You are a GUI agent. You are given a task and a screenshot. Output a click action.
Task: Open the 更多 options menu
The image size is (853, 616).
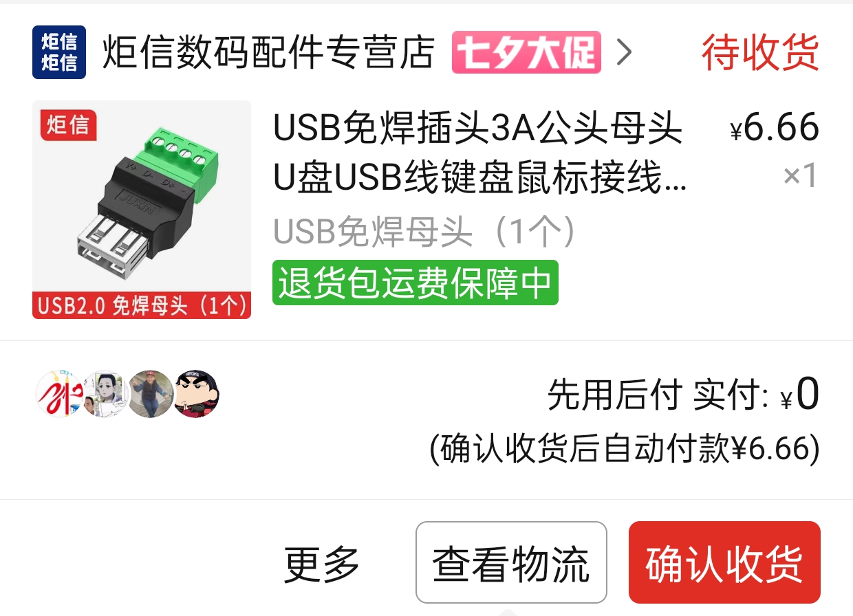coord(322,563)
